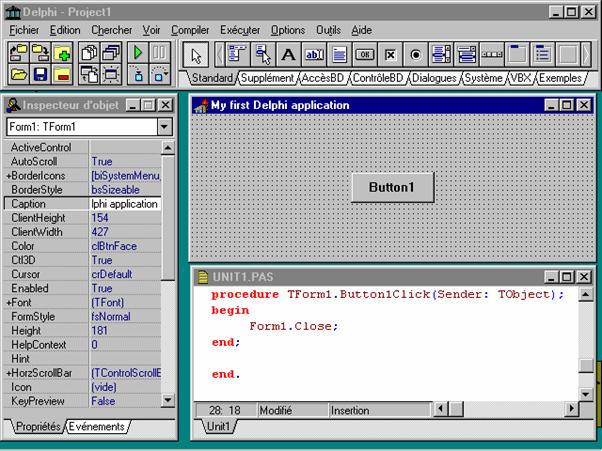The height and width of the screenshot is (451, 602).
Task: Open the Outils menu
Action: pyautogui.click(x=328, y=30)
